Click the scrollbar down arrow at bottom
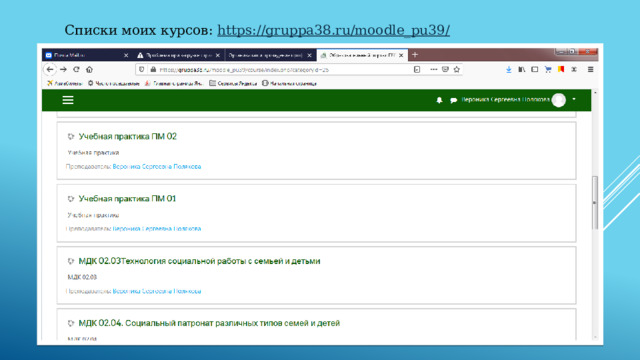 click(595, 337)
